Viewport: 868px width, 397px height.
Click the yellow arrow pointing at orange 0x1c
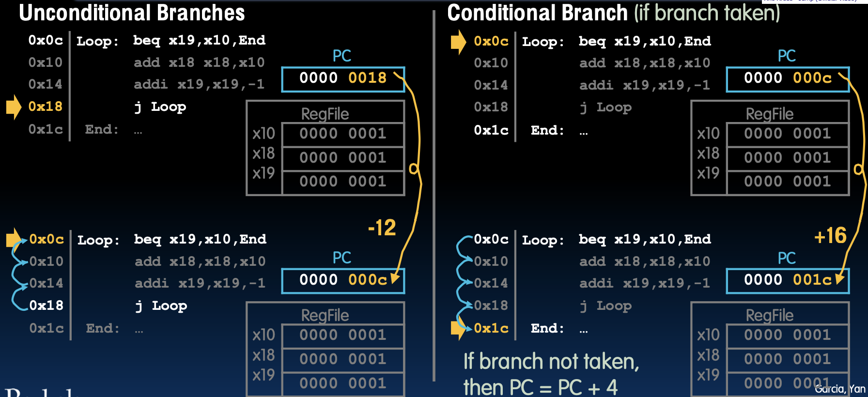(458, 328)
